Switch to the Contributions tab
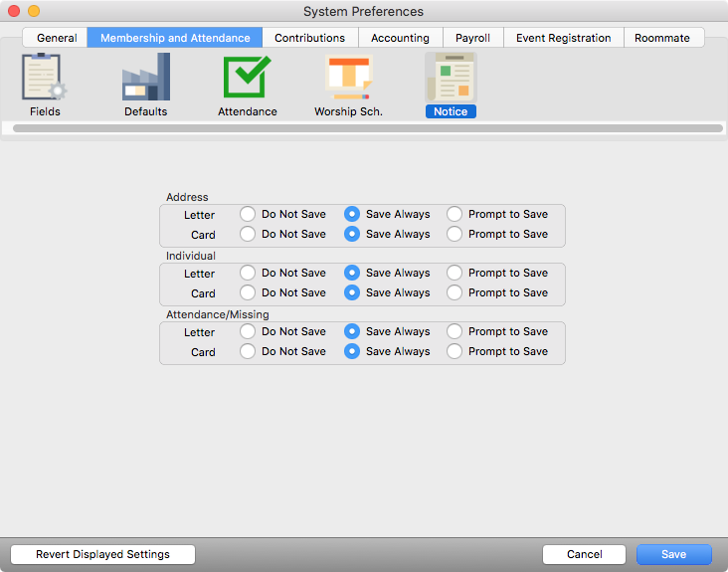 [x=309, y=38]
